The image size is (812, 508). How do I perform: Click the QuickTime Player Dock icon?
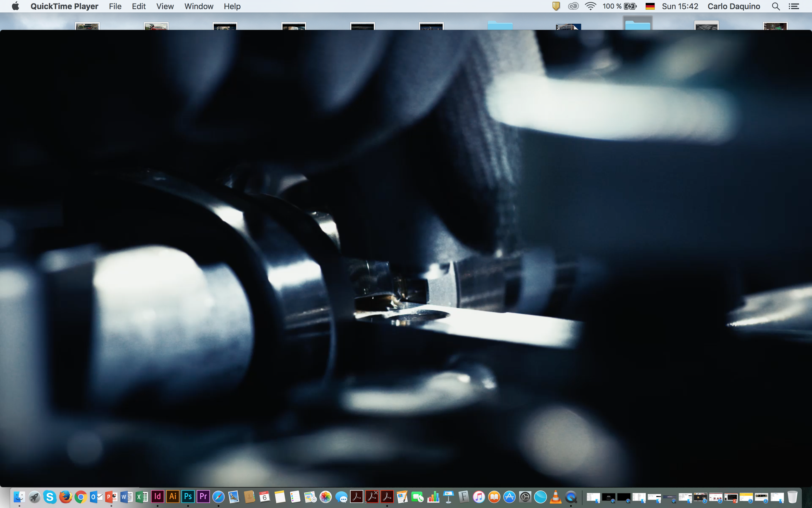pyautogui.click(x=571, y=497)
